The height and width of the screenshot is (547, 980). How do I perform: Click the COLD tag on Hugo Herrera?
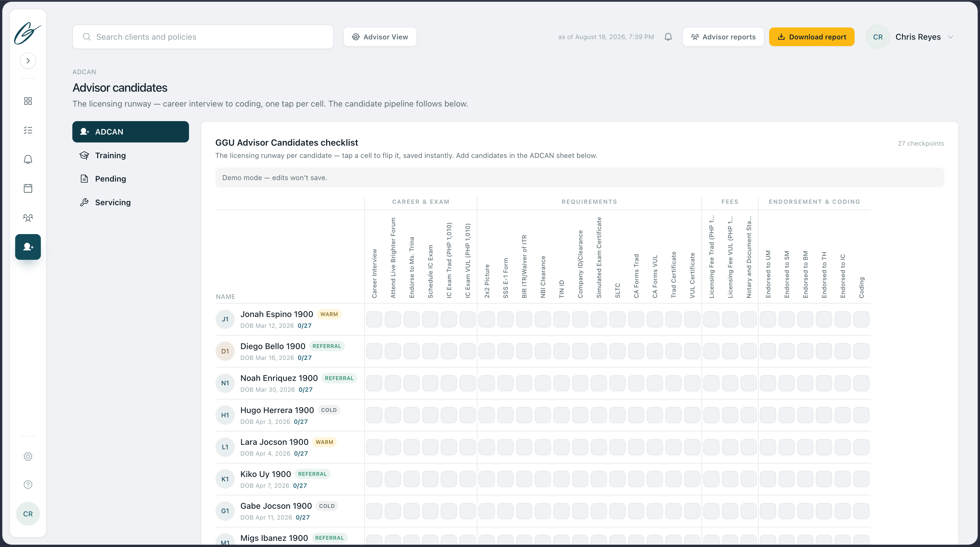click(x=329, y=410)
